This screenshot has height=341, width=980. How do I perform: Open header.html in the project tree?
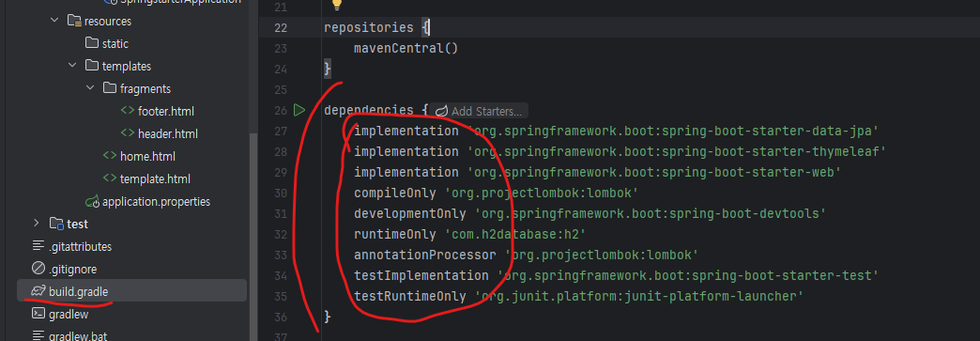tap(168, 134)
